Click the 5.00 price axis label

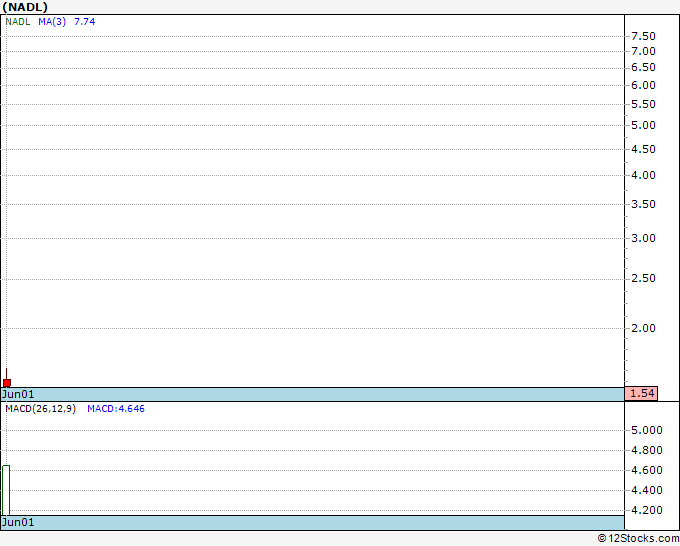pos(643,125)
